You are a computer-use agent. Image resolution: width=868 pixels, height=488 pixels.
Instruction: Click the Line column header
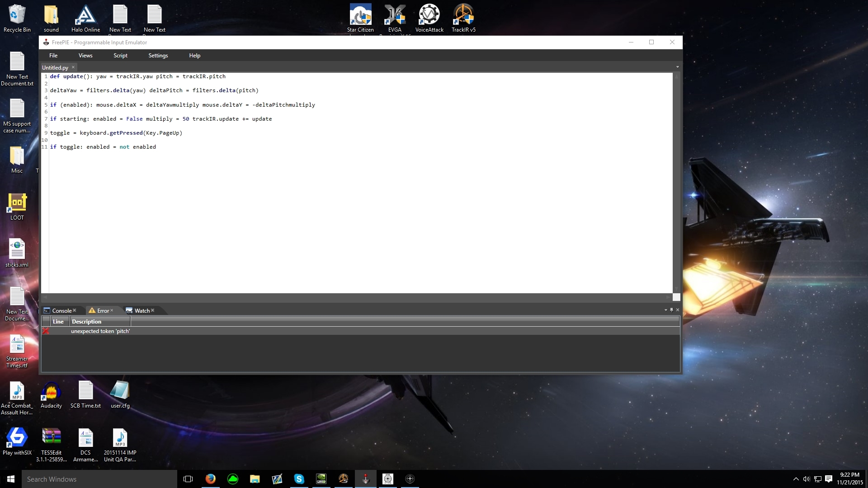(58, 322)
